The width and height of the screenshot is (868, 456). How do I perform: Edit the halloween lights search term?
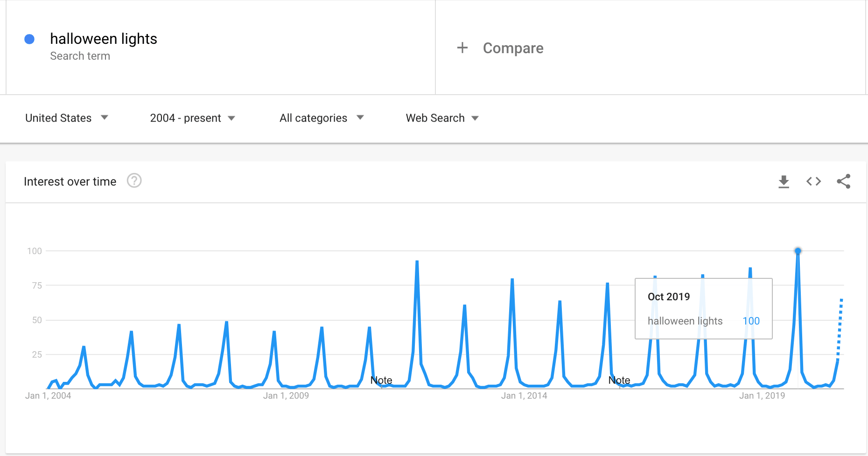104,39
